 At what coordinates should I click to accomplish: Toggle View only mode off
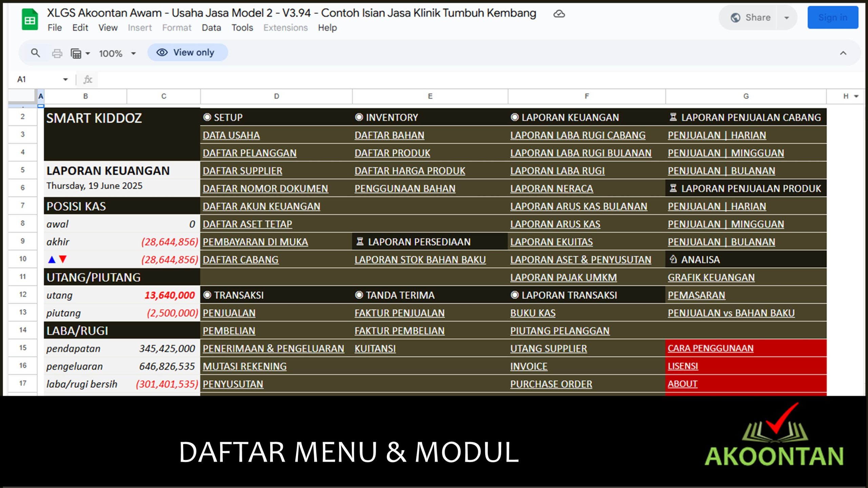(x=188, y=52)
